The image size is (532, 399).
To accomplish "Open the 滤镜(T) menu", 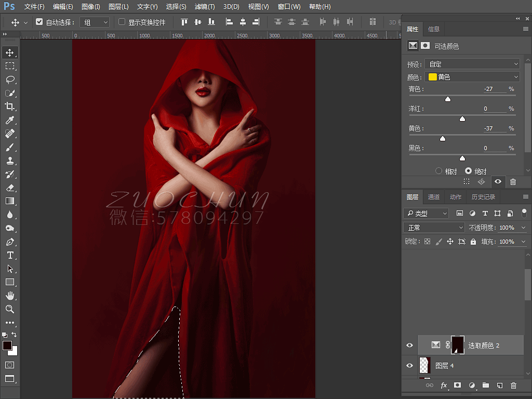I will (x=205, y=6).
